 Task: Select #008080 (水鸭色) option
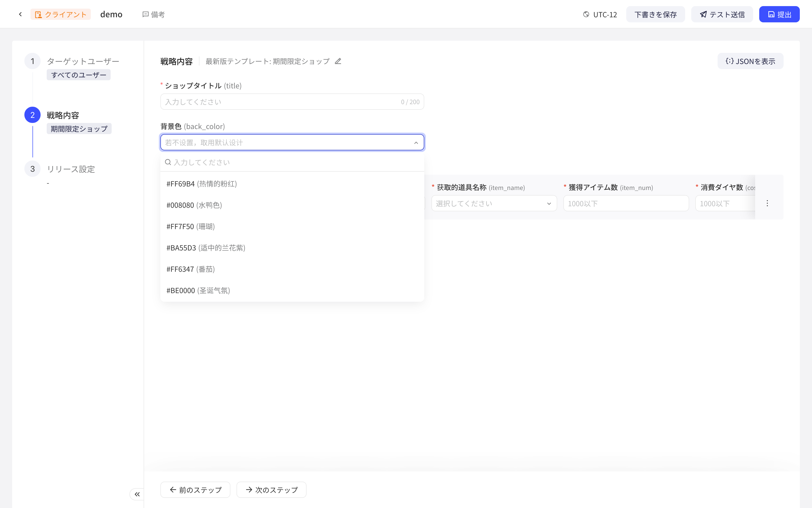(x=292, y=205)
